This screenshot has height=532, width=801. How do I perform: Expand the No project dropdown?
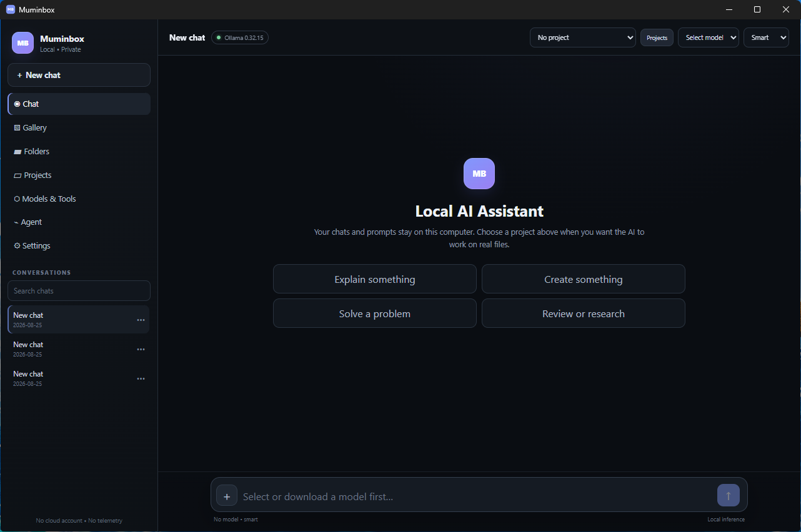click(x=583, y=37)
